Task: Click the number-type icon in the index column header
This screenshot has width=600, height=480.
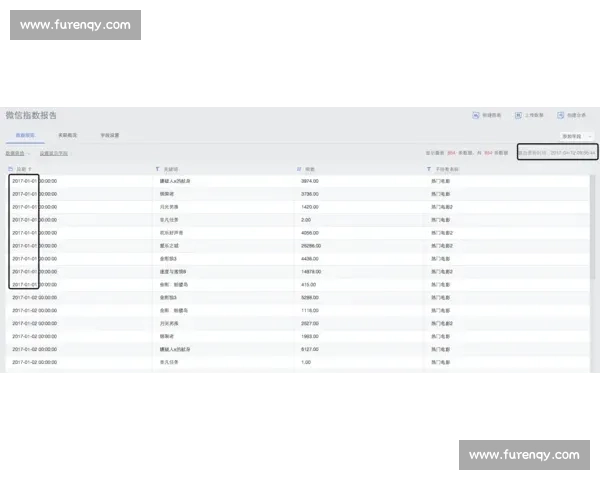Action: pos(299,168)
